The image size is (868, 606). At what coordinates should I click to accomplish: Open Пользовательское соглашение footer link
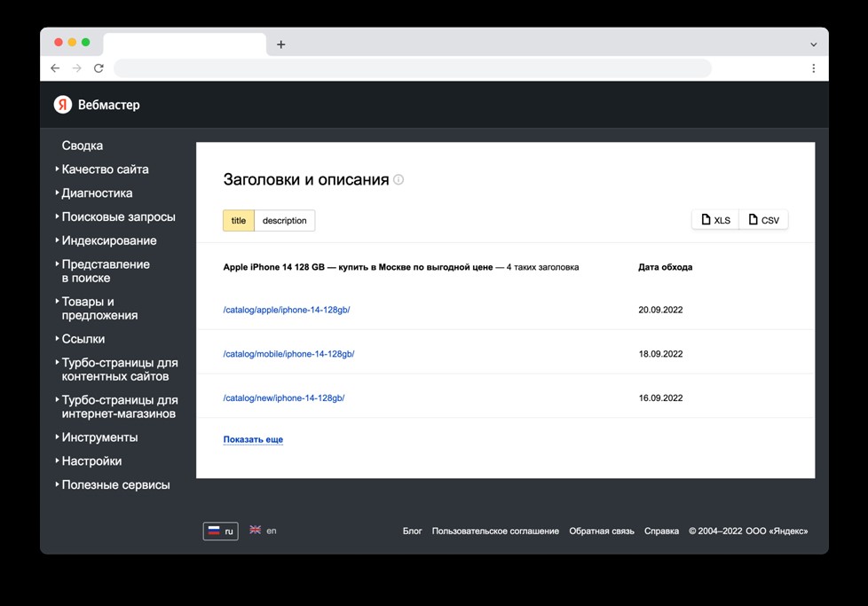coord(495,531)
